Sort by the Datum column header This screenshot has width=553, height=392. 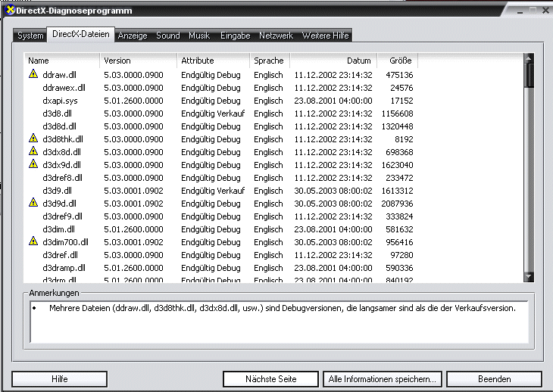click(333, 61)
